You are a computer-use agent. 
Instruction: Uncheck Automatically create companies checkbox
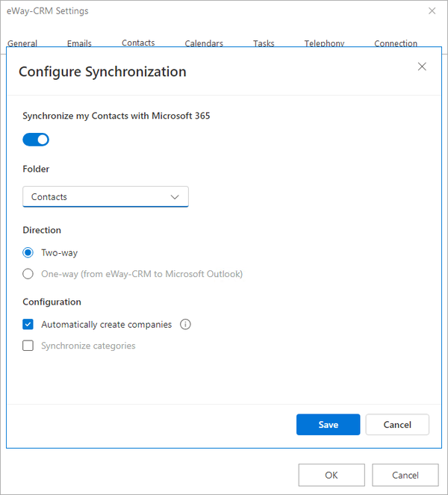click(28, 324)
